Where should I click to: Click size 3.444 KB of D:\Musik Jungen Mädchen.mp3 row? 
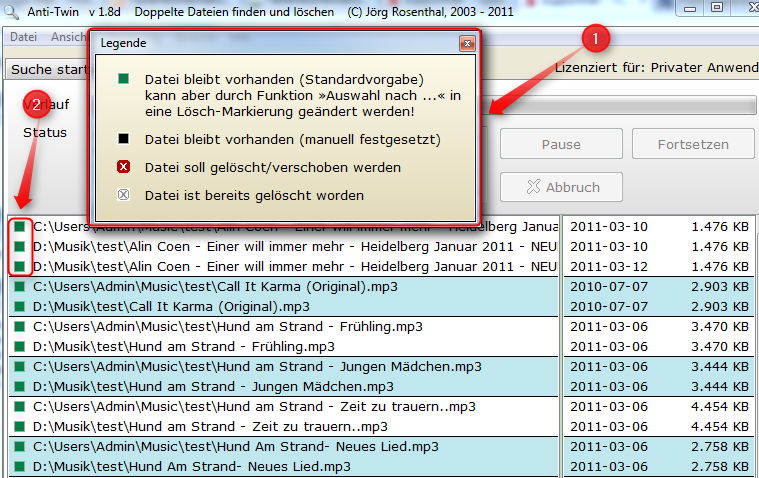coord(720,386)
